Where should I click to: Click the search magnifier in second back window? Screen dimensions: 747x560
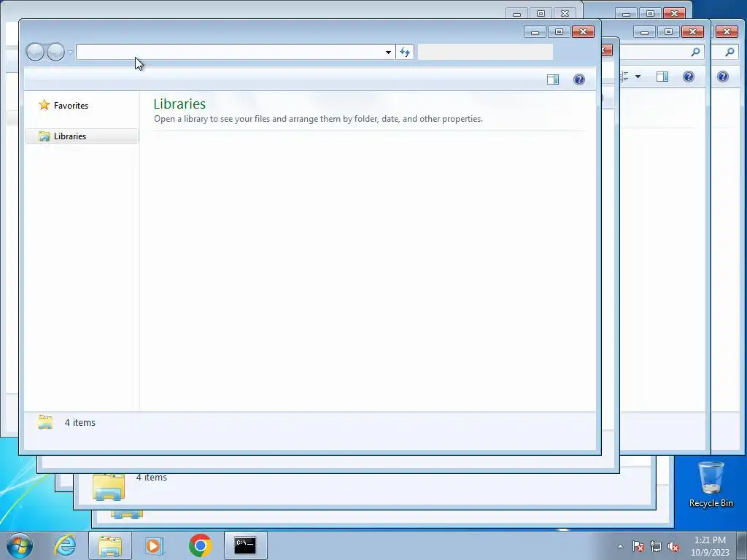click(x=695, y=52)
